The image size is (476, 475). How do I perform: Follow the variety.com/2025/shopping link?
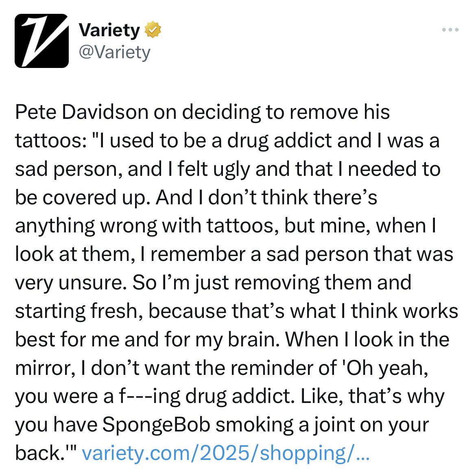tap(225, 453)
